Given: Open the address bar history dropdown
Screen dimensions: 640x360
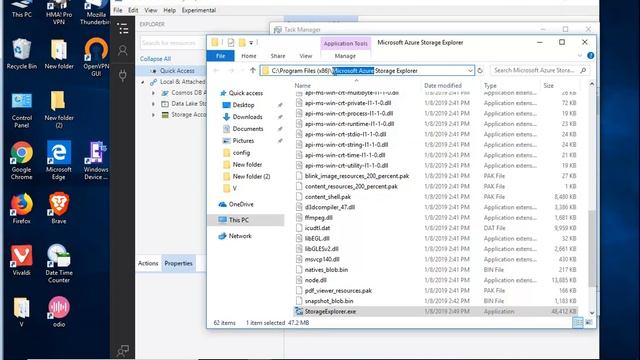Looking at the screenshot, I should click(x=470, y=71).
